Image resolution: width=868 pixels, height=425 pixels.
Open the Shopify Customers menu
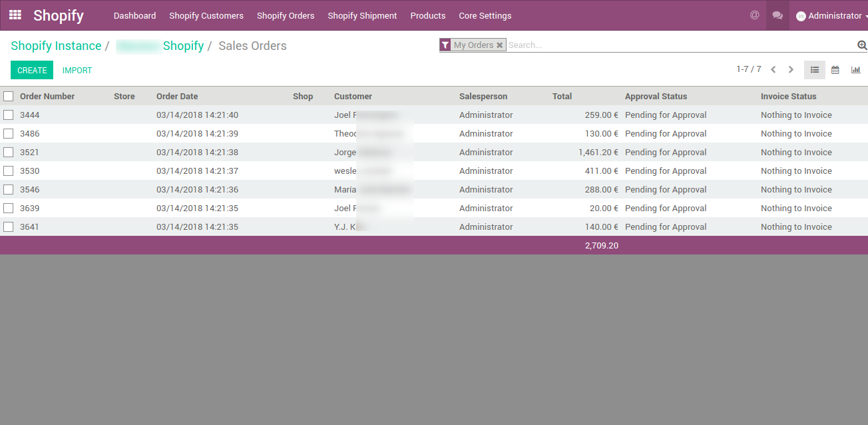pos(206,15)
